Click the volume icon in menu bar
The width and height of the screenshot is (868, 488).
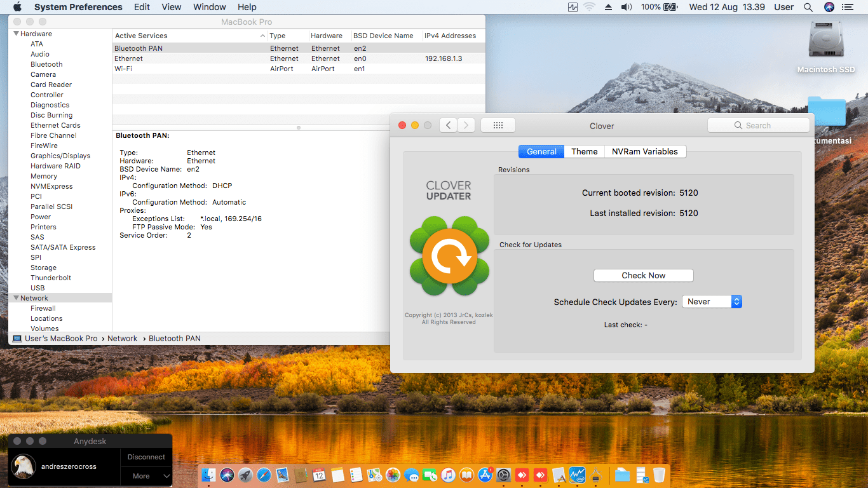coord(626,7)
